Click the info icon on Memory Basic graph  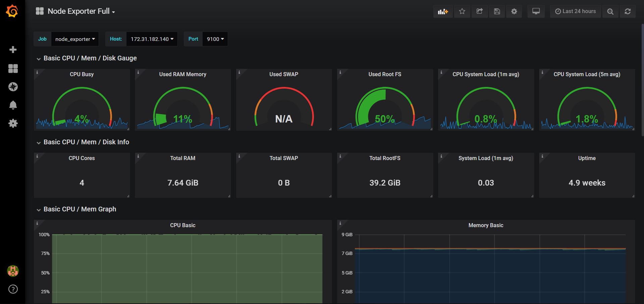[x=340, y=223]
